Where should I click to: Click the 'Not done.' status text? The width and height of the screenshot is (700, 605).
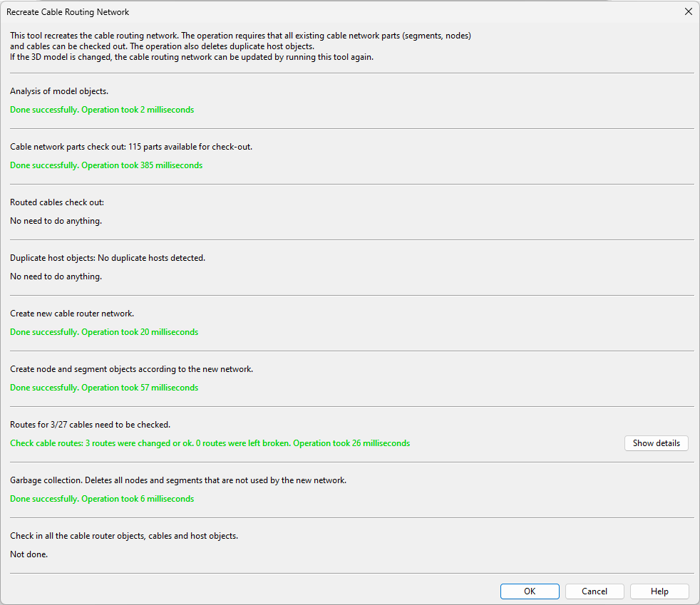(x=29, y=554)
